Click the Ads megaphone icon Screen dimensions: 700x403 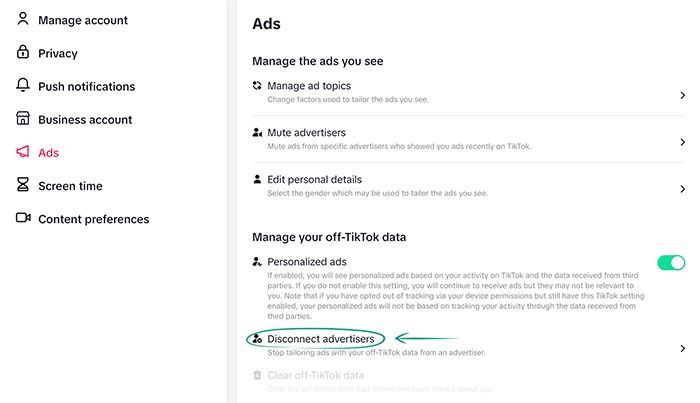pyautogui.click(x=23, y=152)
